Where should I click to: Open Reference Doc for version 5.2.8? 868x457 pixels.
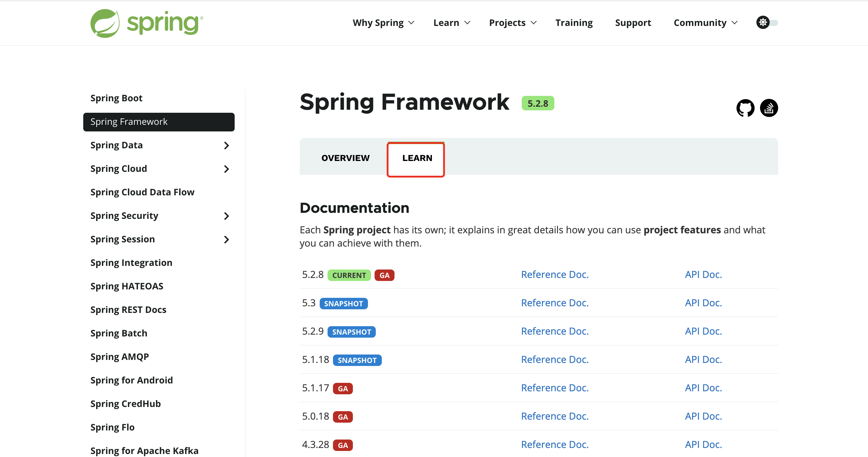pos(555,274)
